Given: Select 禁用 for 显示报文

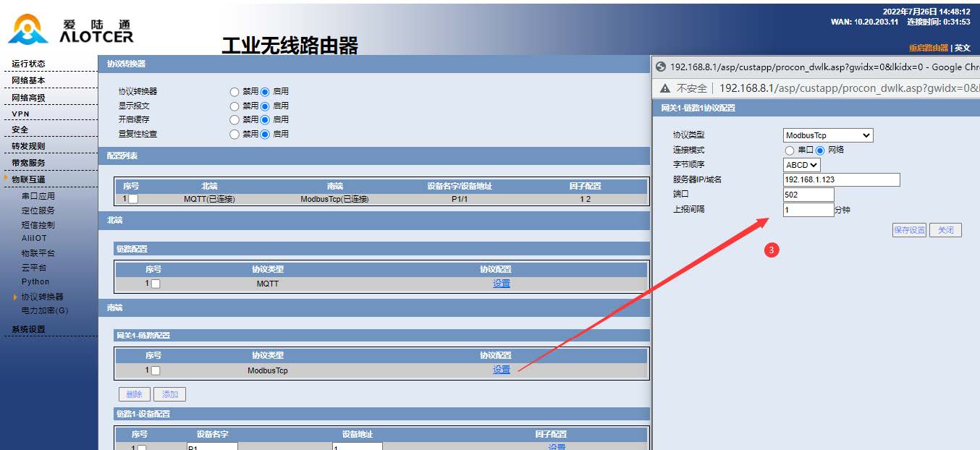Looking at the screenshot, I should point(235,105).
